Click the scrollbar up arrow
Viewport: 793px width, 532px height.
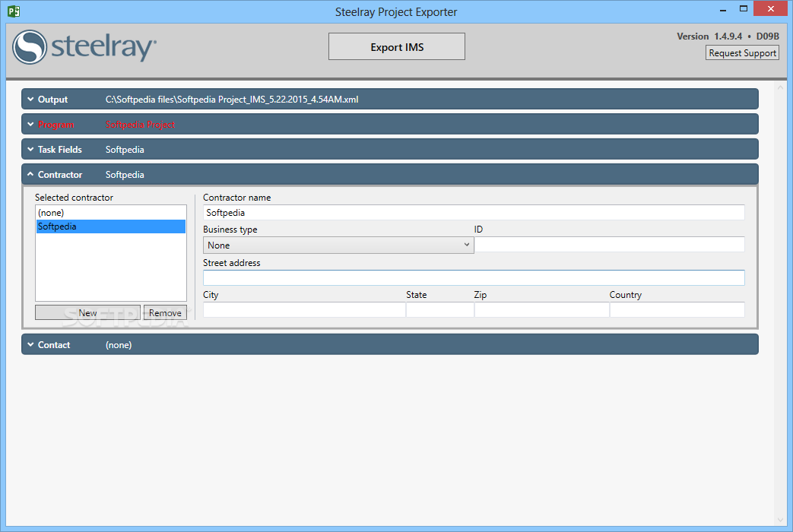780,87
